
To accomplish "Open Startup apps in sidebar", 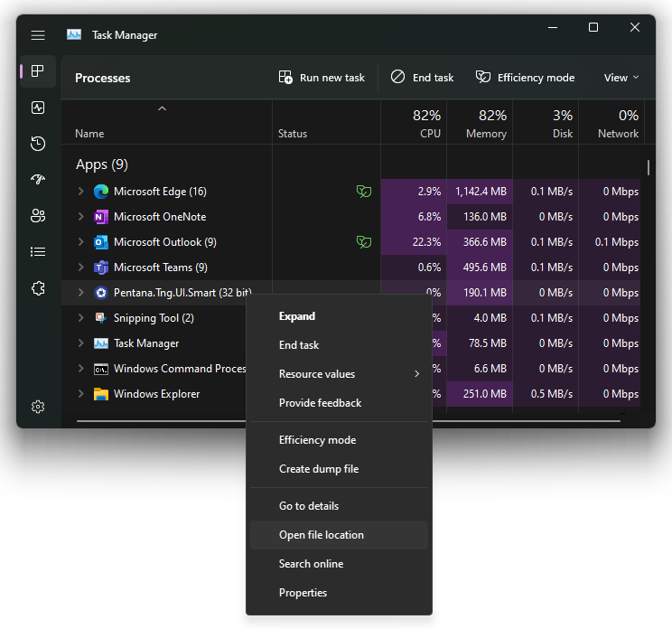I will point(38,179).
